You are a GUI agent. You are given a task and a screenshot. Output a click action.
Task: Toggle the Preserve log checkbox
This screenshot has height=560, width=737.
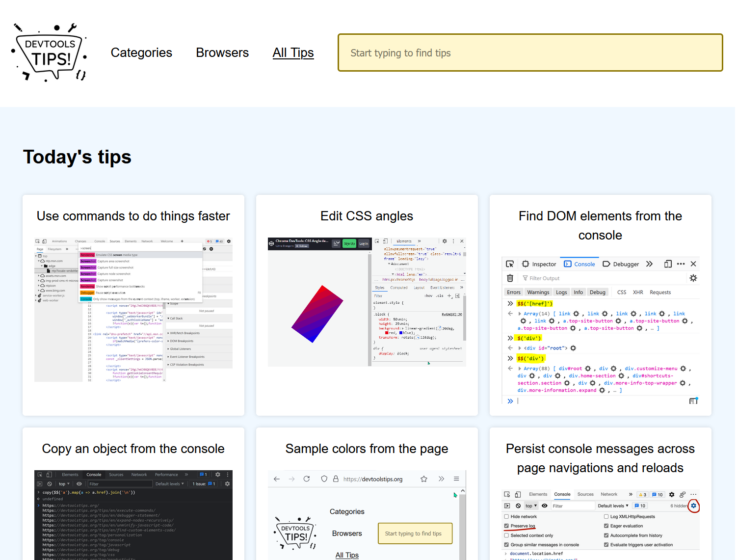point(506,526)
